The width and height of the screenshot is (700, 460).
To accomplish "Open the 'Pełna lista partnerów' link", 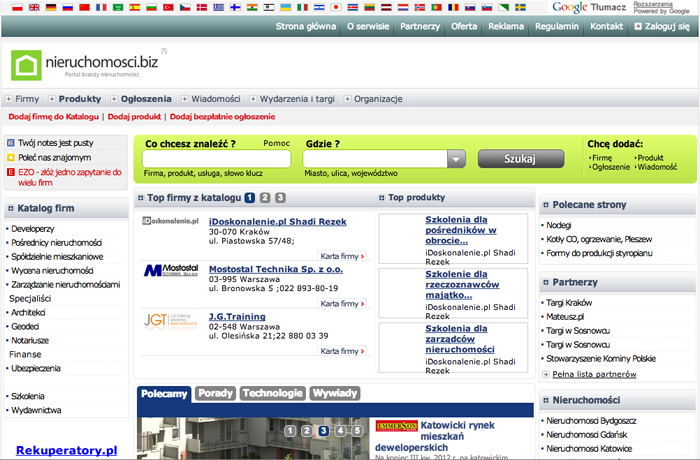I will point(594,374).
